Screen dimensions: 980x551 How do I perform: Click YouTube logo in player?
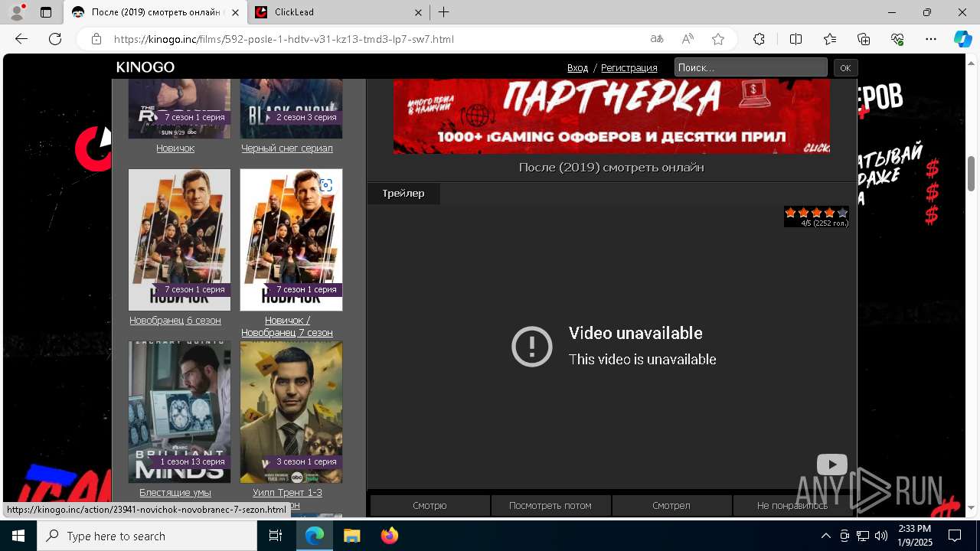point(831,465)
